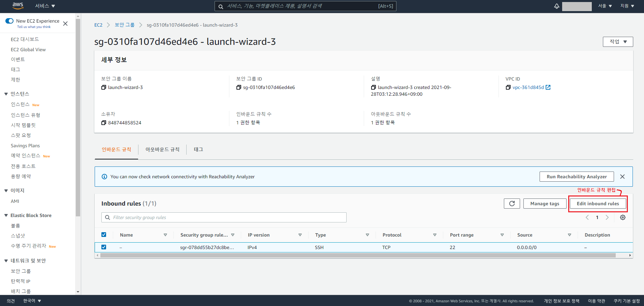Image resolution: width=644 pixels, height=306 pixels.
Task: Sort by the Source column arrow
Action: pos(570,235)
